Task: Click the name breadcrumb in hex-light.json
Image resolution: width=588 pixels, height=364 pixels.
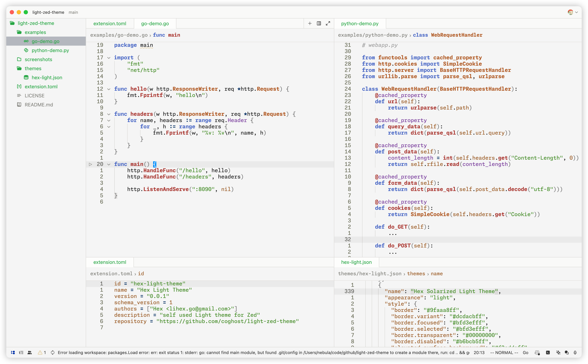Action: click(437, 273)
